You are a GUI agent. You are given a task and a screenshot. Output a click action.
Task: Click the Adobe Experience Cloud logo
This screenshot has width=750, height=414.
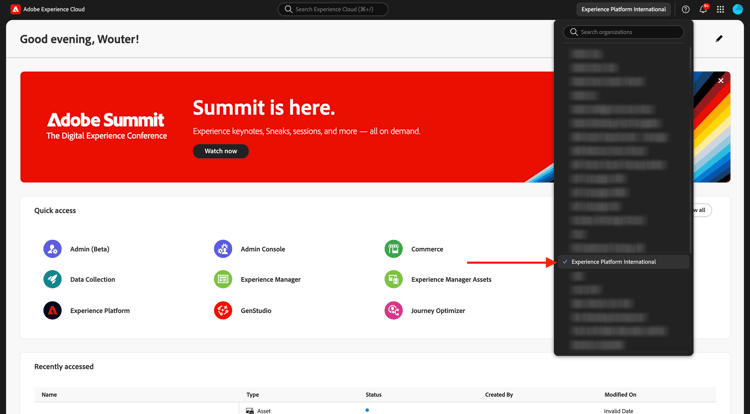(15, 9)
